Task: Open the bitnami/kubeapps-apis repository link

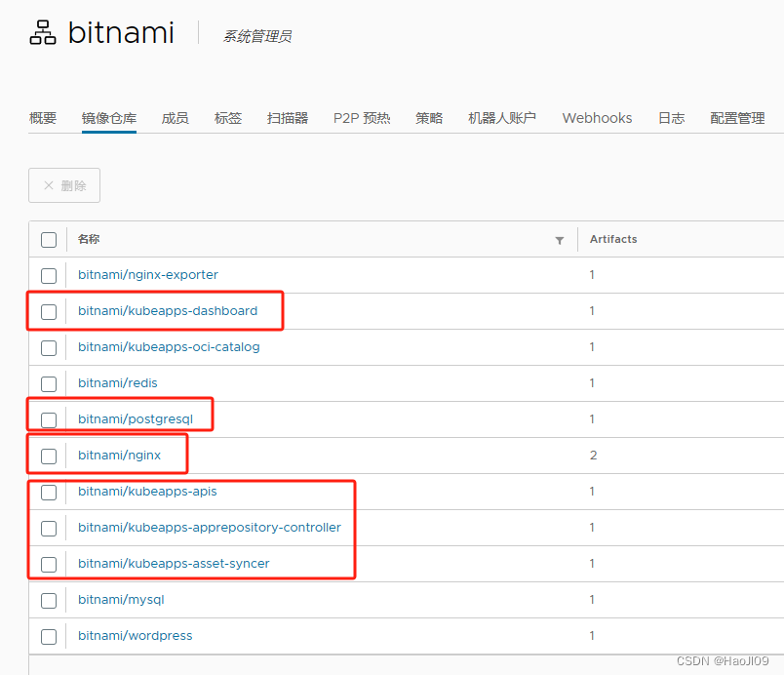Action: (x=147, y=491)
